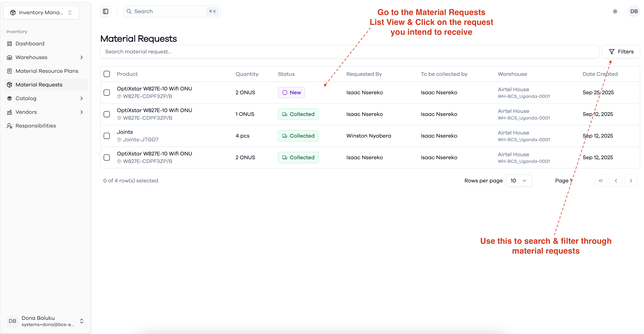The width and height of the screenshot is (644, 334).
Task: Click the magnifier icon in global search
Action: coord(129,12)
